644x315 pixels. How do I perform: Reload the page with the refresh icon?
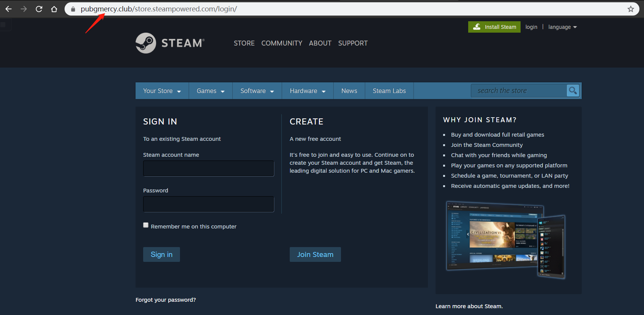pos(39,9)
